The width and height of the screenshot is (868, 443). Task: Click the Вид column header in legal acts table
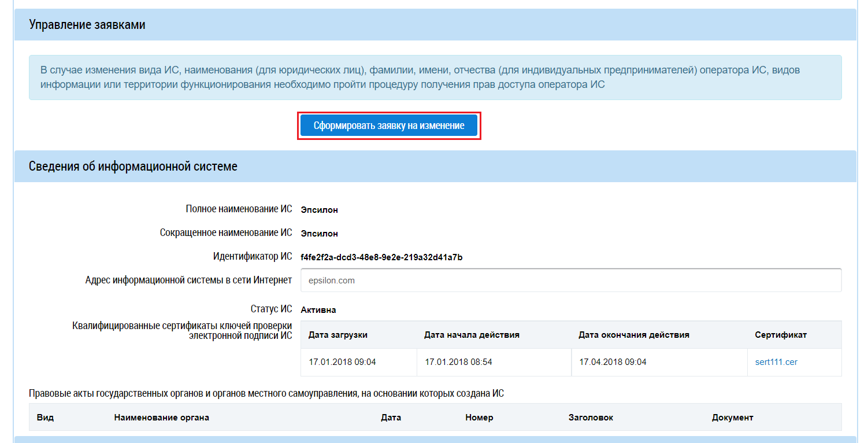(44, 418)
